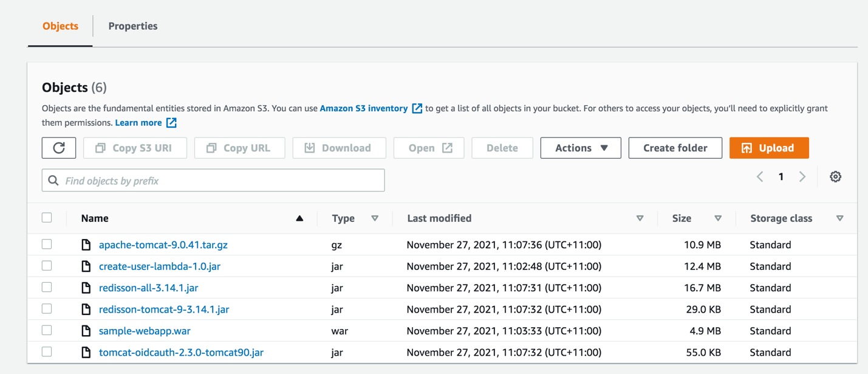Select the Objects tab
Viewport: 868px width, 374px height.
pos(60,26)
